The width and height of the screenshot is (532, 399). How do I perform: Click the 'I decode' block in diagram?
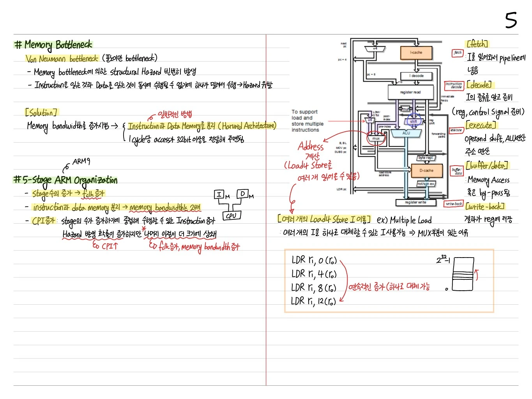pyautogui.click(x=416, y=76)
